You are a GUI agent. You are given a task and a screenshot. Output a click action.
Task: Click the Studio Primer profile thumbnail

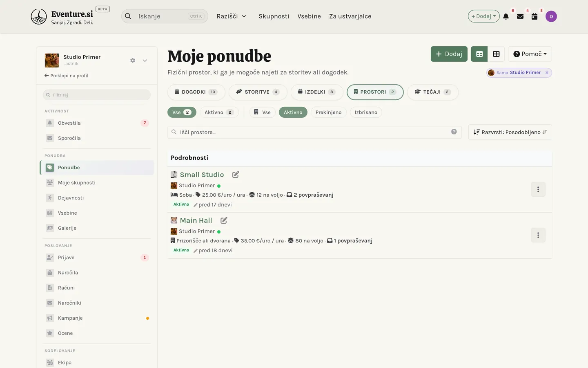pyautogui.click(x=52, y=61)
